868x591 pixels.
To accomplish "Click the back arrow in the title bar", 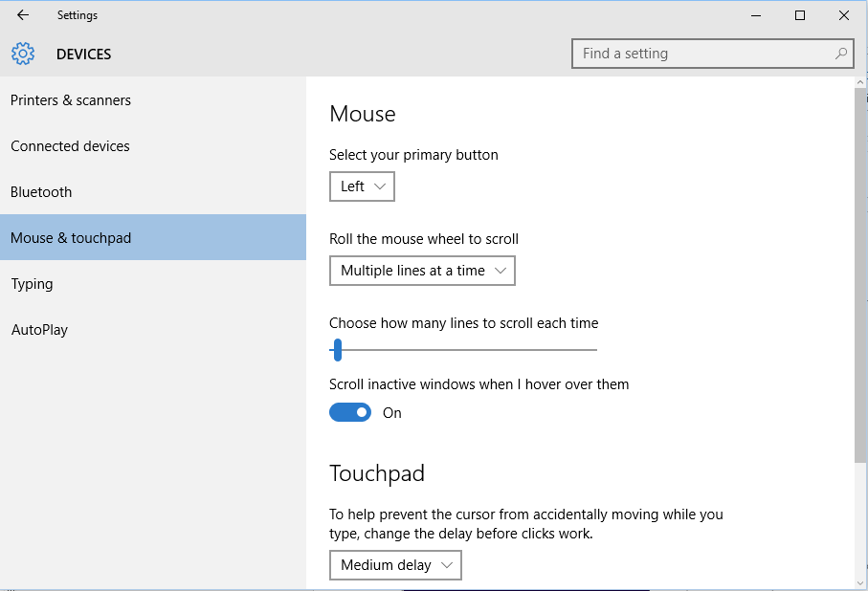I will tap(23, 15).
